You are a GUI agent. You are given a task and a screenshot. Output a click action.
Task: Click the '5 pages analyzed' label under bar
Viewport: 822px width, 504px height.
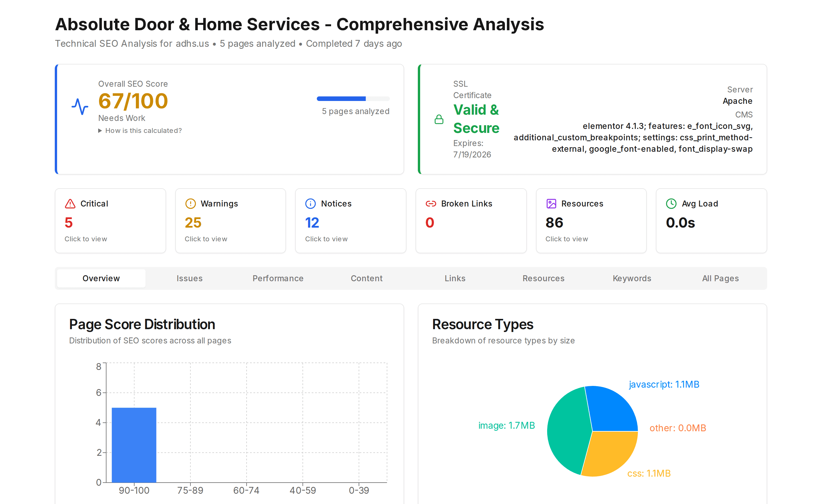[356, 111]
